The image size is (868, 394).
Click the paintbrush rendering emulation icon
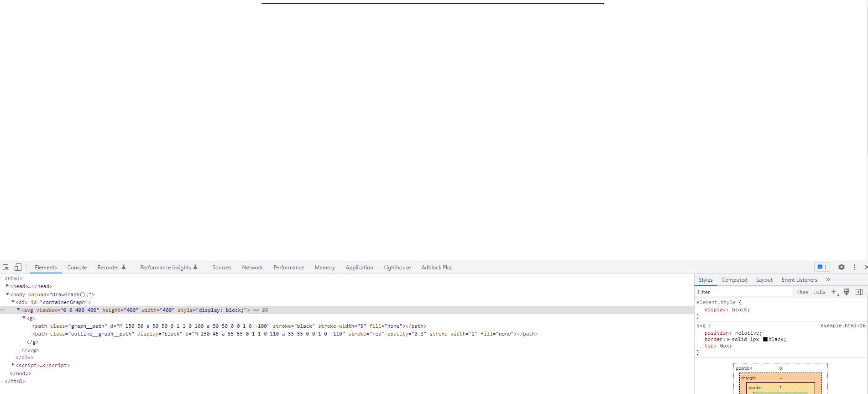tap(847, 292)
